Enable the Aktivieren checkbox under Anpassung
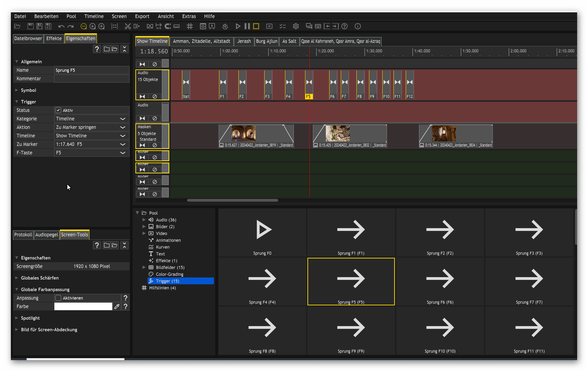This screenshot has width=588, height=371. pos(58,298)
